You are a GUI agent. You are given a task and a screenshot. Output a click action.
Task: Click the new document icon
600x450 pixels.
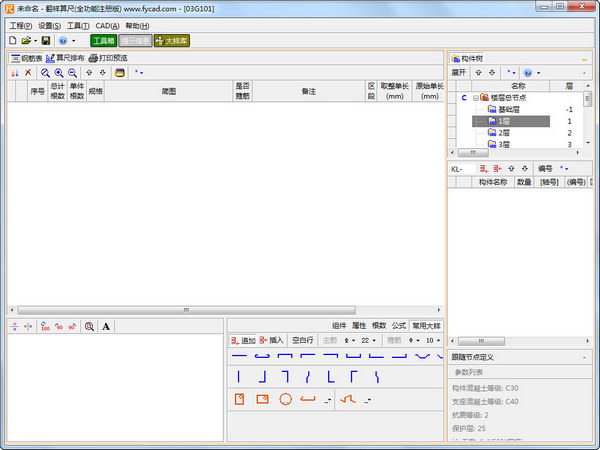point(13,41)
